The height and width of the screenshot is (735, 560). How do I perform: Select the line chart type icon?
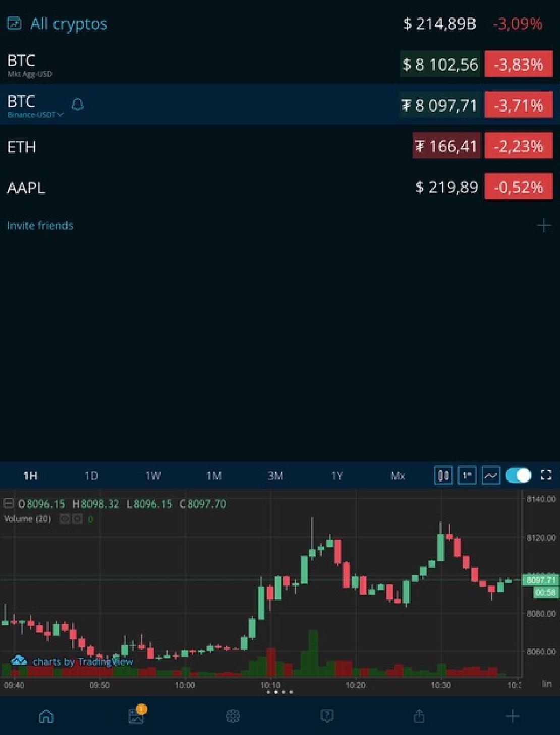tap(491, 476)
